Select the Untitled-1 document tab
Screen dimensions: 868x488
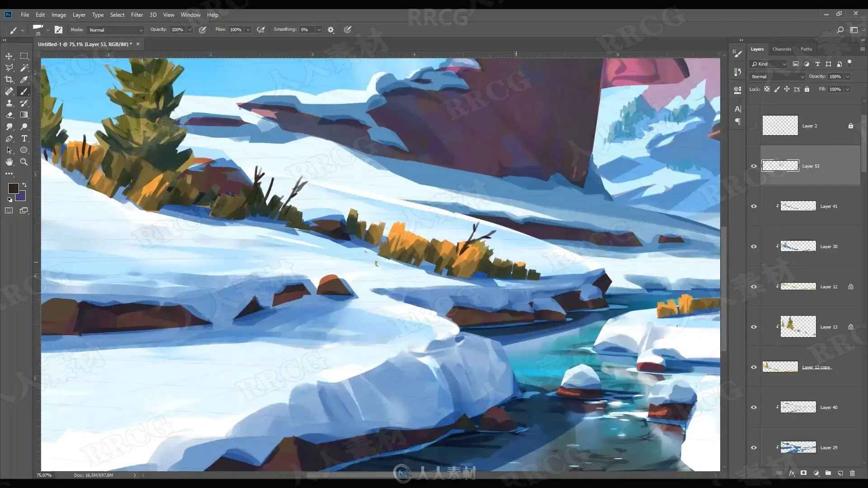(x=85, y=44)
